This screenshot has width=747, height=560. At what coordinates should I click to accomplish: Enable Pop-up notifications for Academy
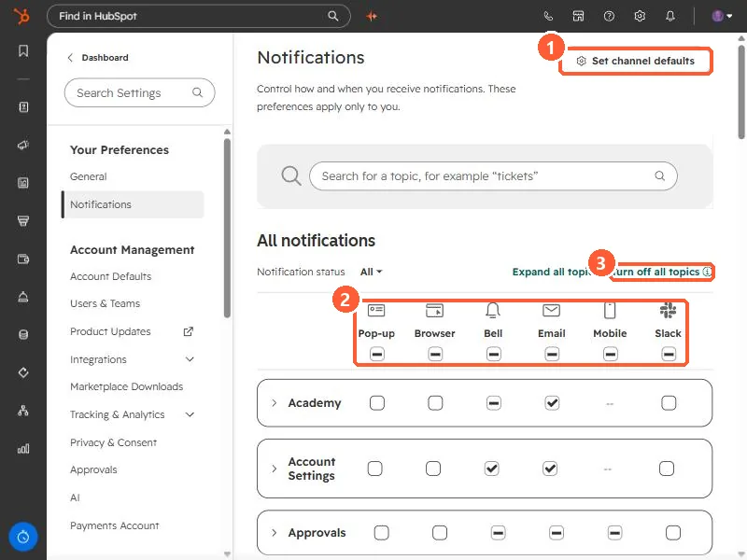(377, 403)
